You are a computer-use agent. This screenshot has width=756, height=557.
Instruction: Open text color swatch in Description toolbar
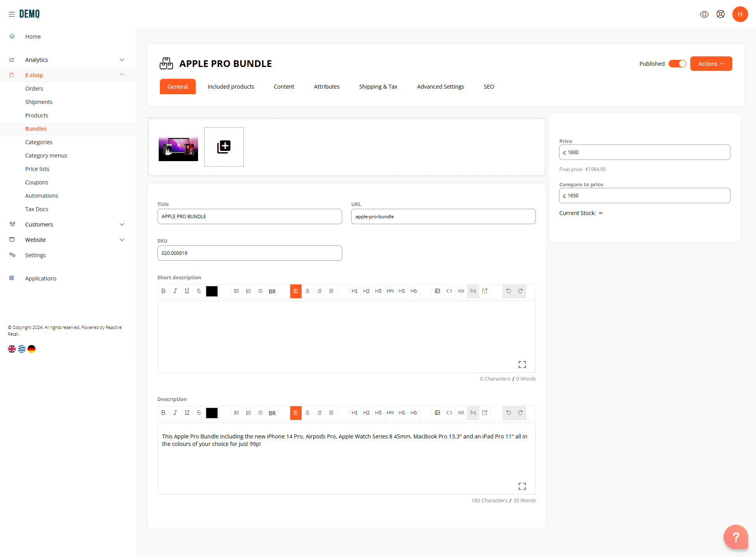pyautogui.click(x=212, y=413)
